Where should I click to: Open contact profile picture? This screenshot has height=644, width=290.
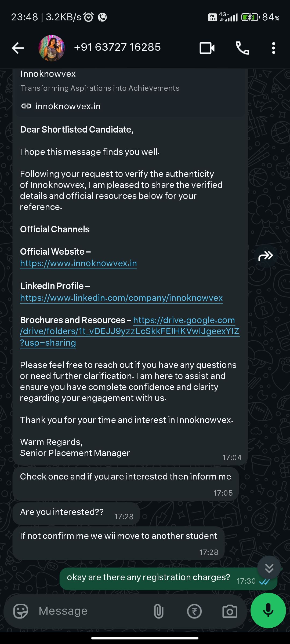tap(52, 48)
